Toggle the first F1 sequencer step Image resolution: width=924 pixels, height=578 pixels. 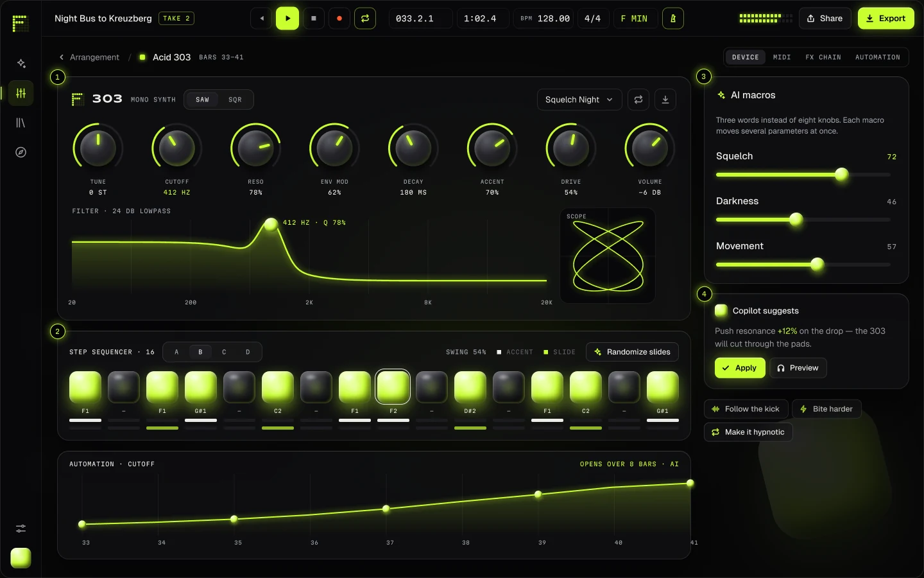85,387
